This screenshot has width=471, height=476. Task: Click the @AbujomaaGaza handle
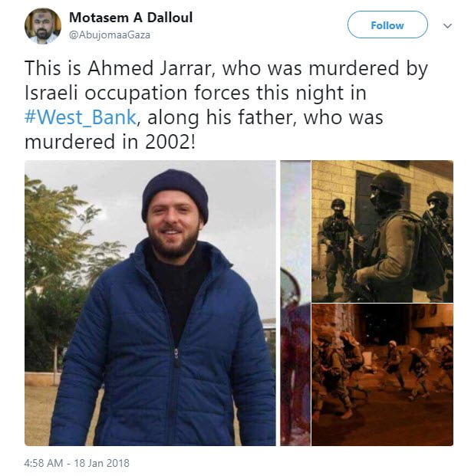coord(110,35)
